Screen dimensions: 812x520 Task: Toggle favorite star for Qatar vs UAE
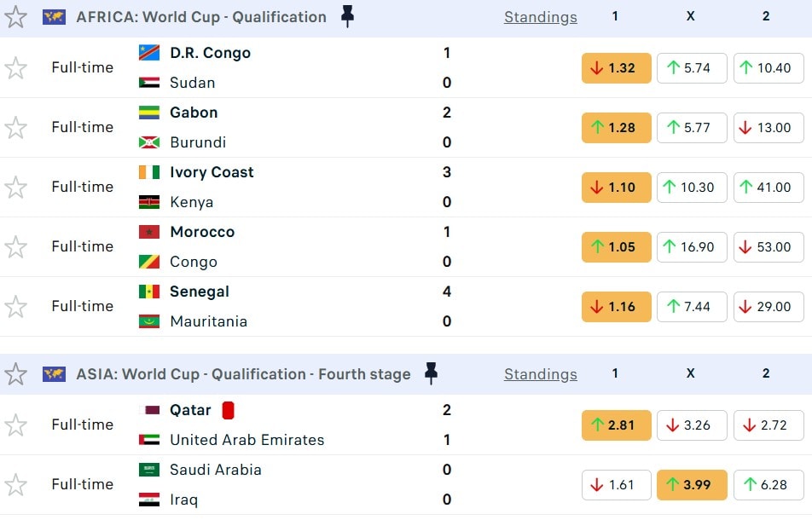click(x=16, y=425)
